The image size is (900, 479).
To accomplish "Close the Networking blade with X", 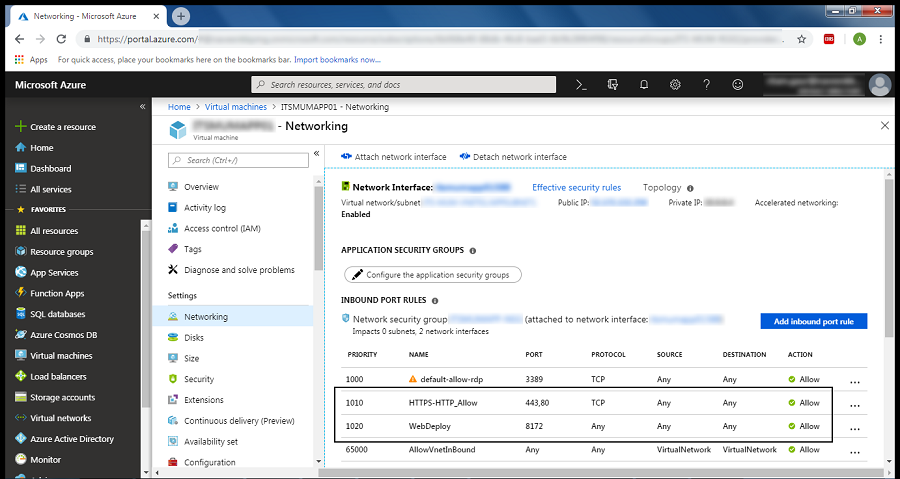I will (x=885, y=126).
